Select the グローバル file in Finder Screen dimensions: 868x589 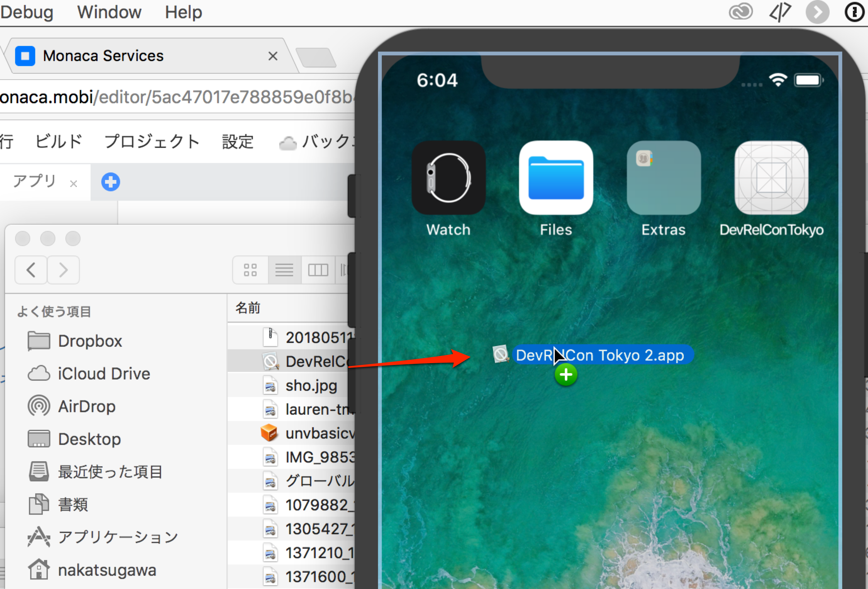(x=291, y=481)
